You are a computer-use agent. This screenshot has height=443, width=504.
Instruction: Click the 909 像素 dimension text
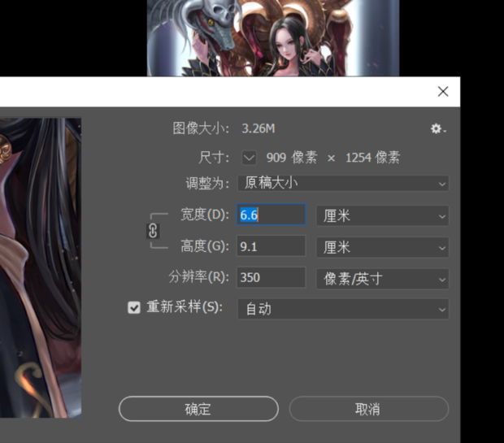(292, 158)
